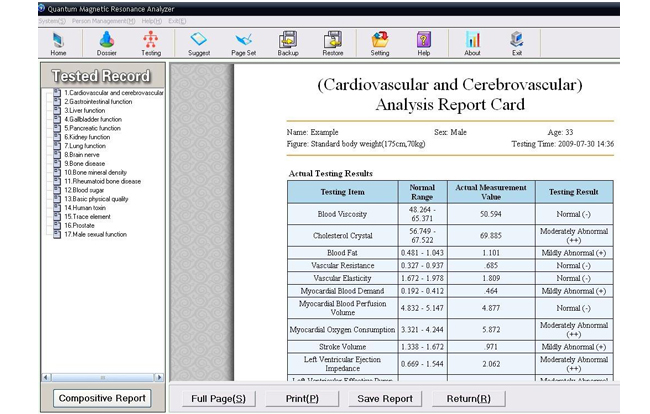Click the document icon beside Prostate

pos(57,225)
